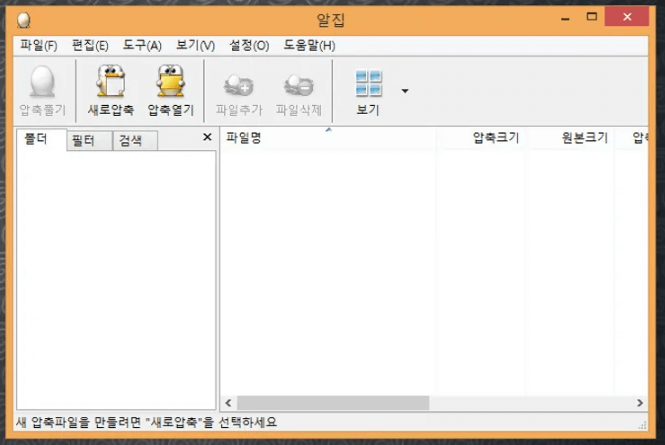
Task: Switch to the 폴더 tab
Action: (x=41, y=139)
